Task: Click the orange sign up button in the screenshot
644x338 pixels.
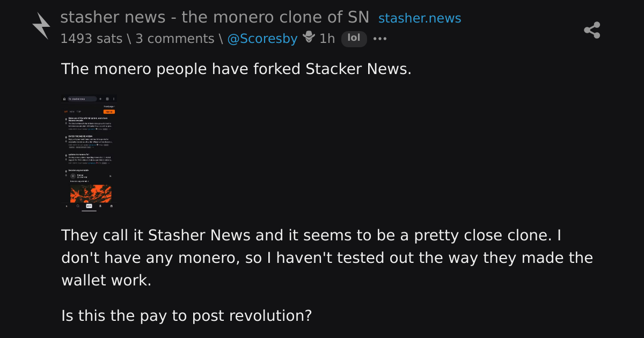Action: click(109, 112)
